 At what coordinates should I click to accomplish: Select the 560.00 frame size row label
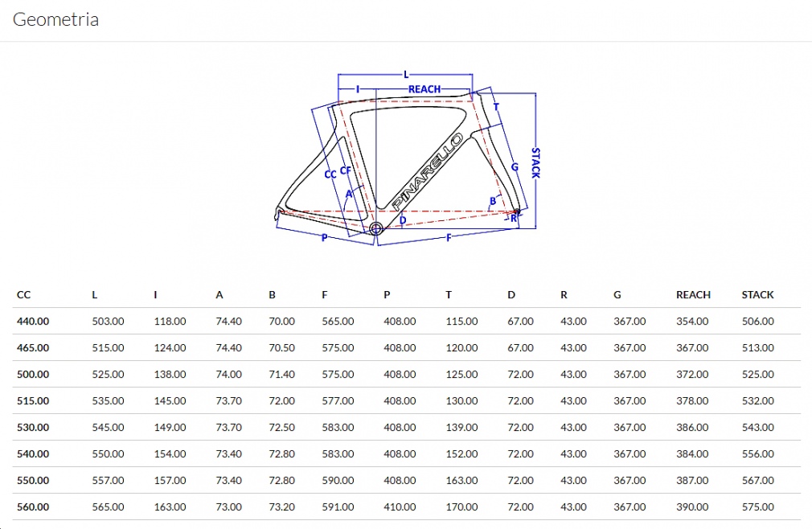(33, 507)
